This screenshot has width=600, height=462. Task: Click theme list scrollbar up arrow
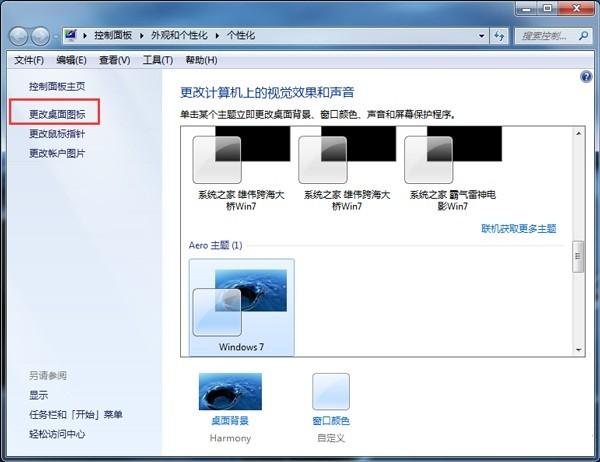(x=578, y=134)
